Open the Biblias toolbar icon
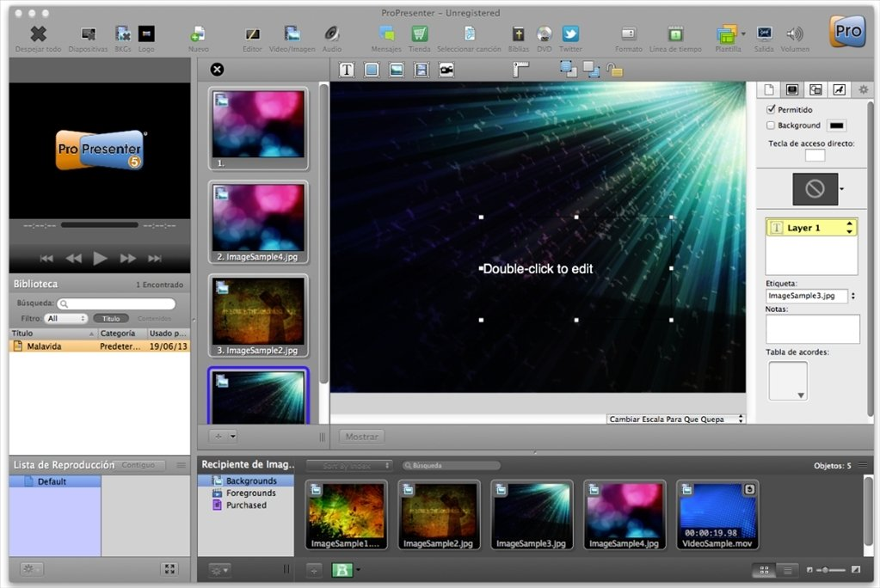Viewport: 880px width, 588px height. click(518, 34)
